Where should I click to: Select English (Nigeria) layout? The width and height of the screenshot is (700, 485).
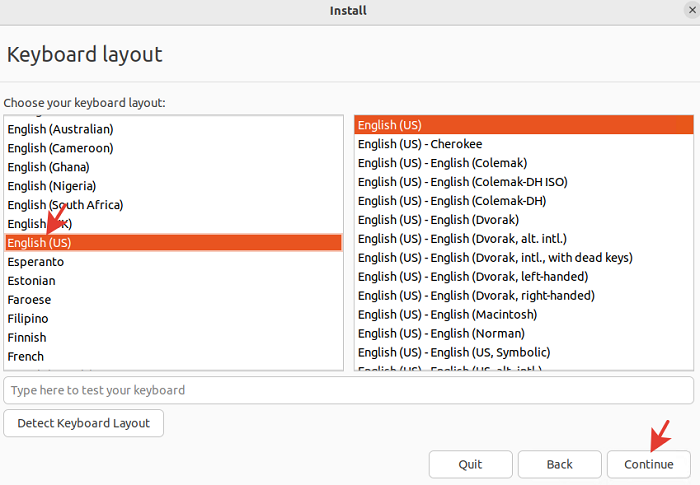click(173, 186)
